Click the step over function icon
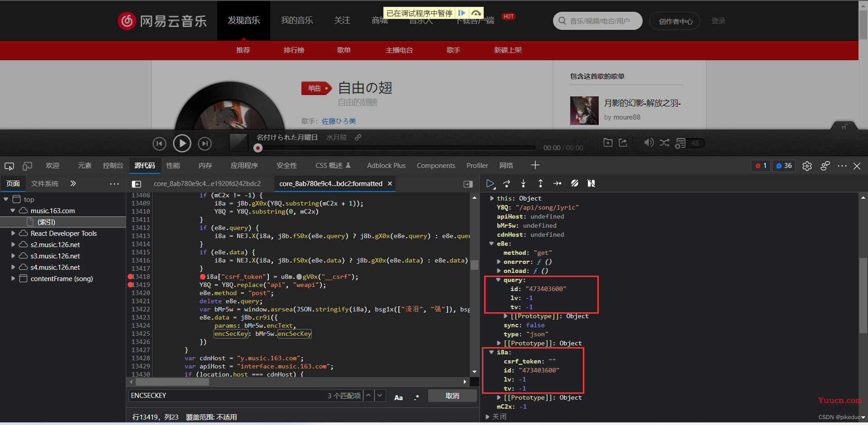The image size is (868, 425). [x=506, y=183]
